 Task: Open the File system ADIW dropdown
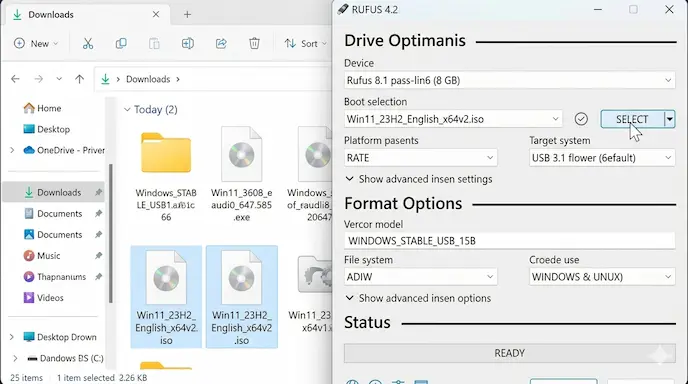pos(420,277)
